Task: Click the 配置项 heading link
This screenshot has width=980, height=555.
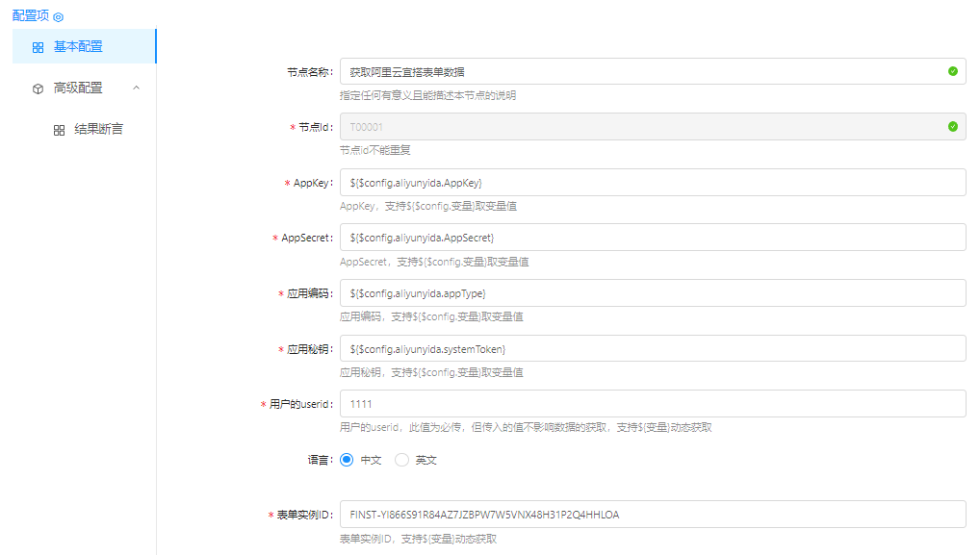Action: point(30,16)
